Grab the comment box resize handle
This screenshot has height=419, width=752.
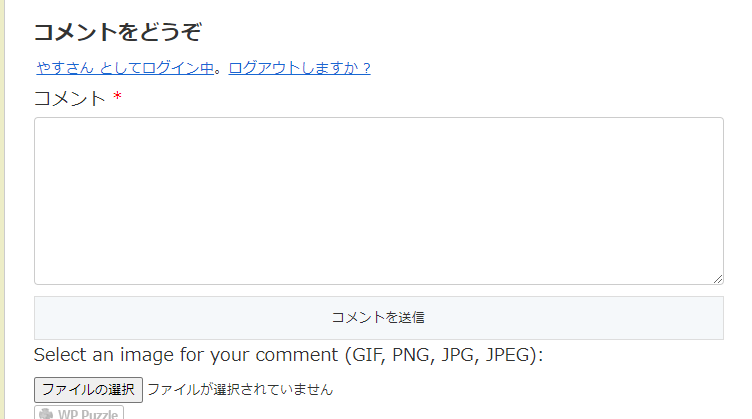(717, 279)
